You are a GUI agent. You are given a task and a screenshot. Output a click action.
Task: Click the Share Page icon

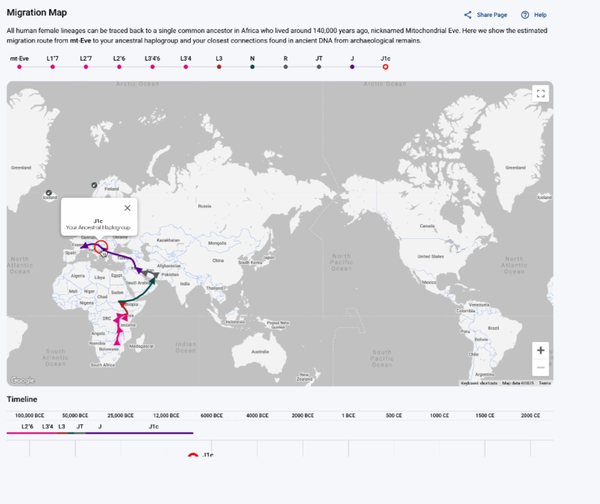click(x=468, y=15)
